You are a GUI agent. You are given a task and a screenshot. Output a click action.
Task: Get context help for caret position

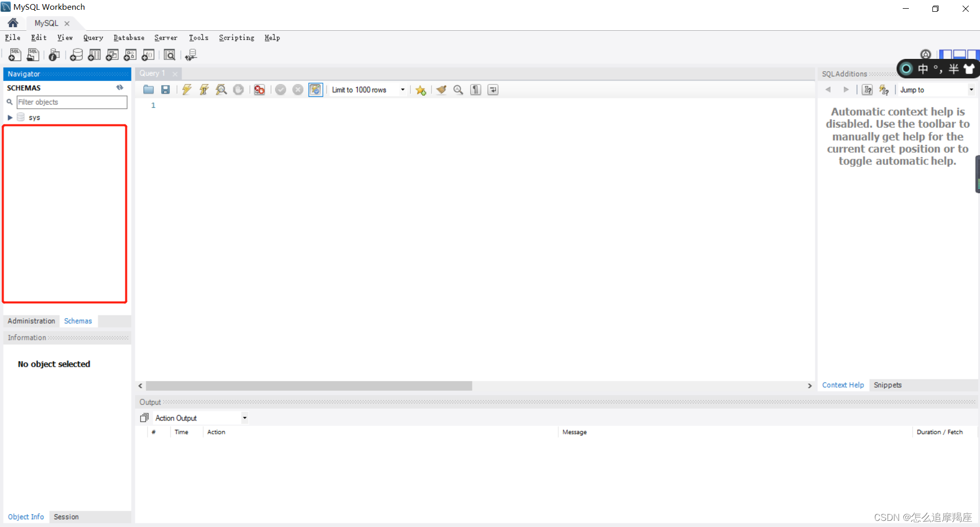click(867, 90)
